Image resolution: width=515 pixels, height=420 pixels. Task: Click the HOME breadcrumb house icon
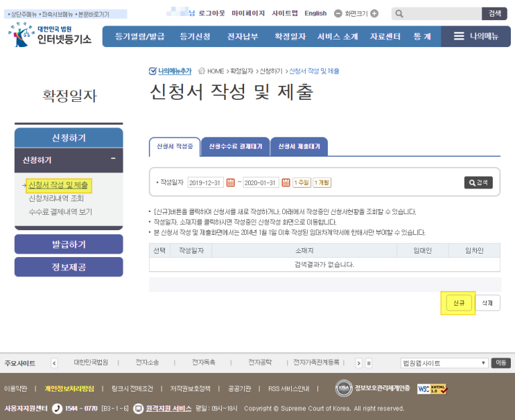click(x=202, y=71)
